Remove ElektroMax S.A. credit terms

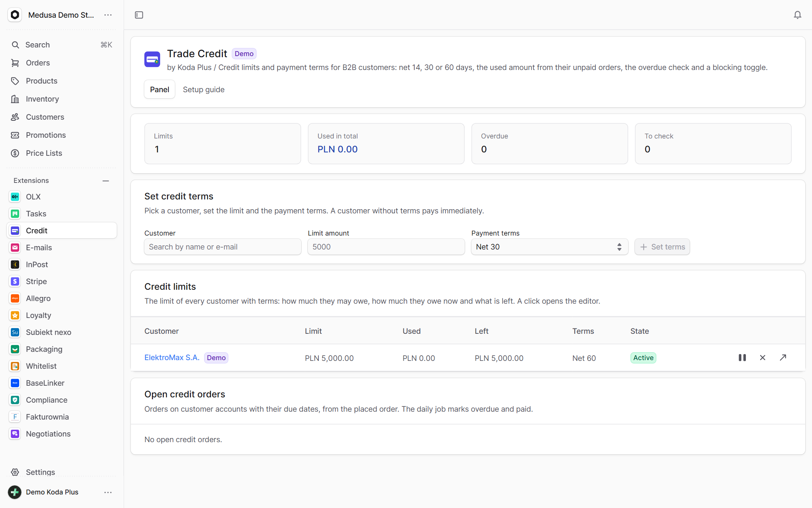(x=762, y=357)
